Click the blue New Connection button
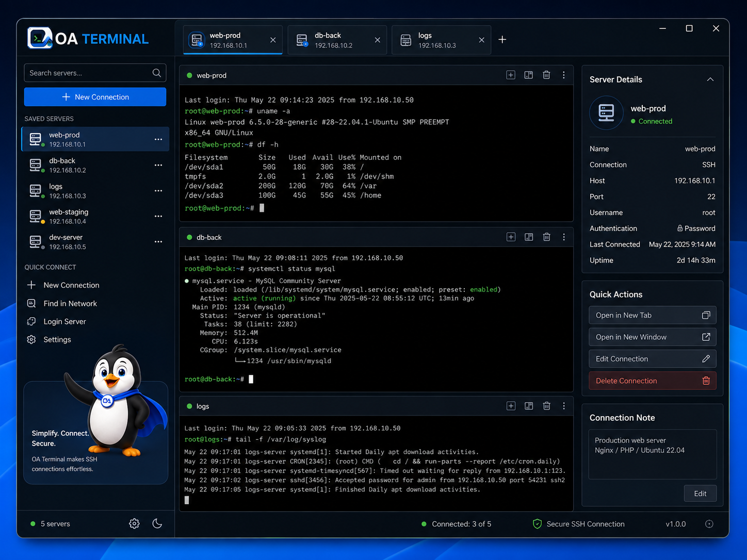This screenshot has width=747, height=560. (x=95, y=97)
